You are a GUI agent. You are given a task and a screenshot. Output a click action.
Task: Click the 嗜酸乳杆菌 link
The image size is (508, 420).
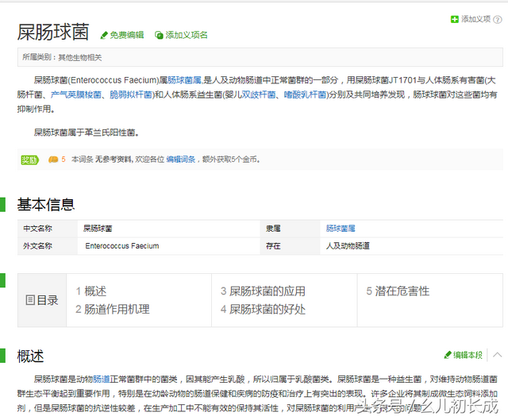tap(303, 94)
